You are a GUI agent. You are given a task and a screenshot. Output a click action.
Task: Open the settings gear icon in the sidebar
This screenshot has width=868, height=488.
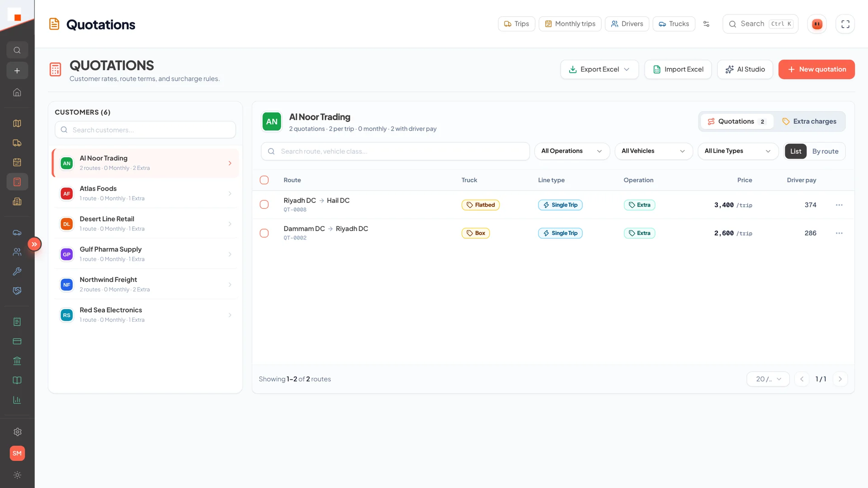pos(17,432)
